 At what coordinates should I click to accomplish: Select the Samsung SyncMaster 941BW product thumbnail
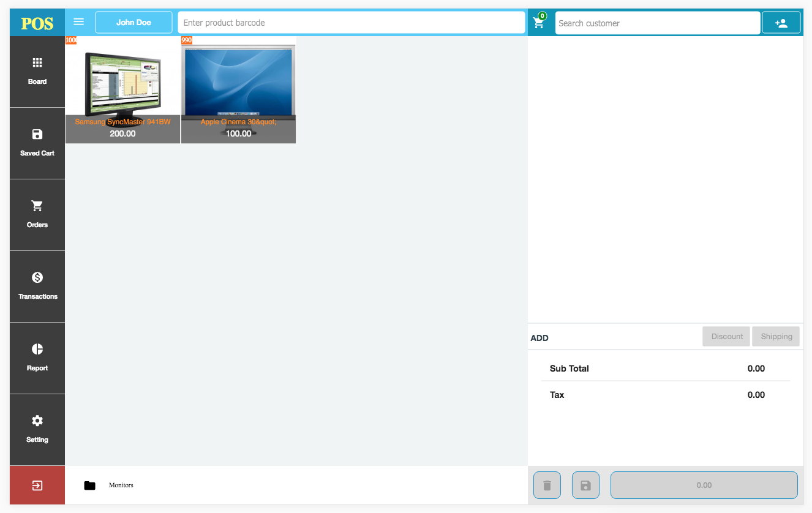(123, 90)
